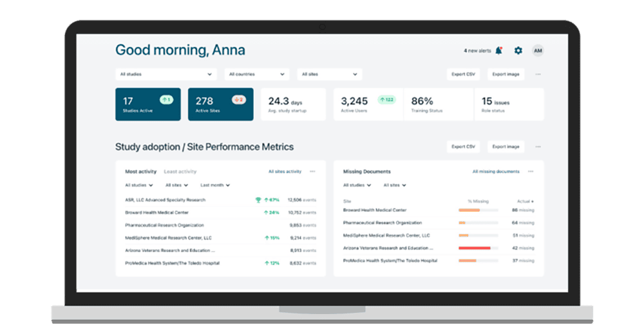This screenshot has height=334, width=644.
Task: Expand All sites filter in Most activity card
Action: [176, 185]
